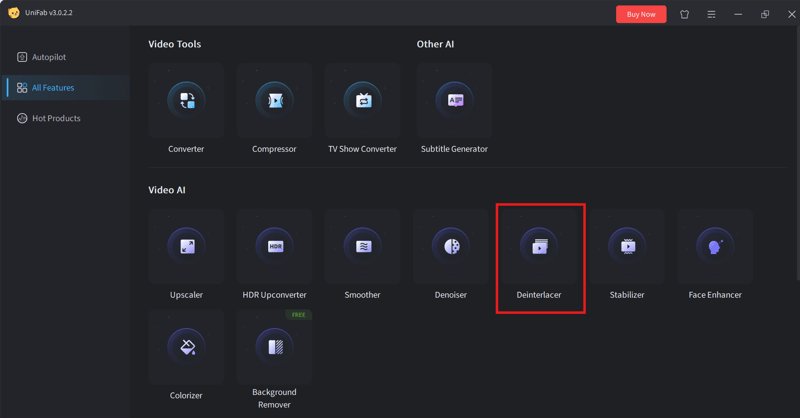Click the Deinterlacer tile

click(539, 247)
